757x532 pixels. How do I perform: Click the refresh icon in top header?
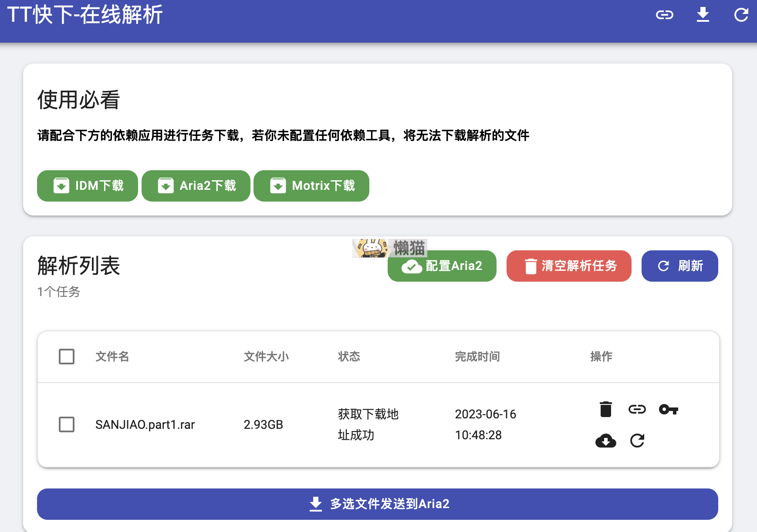point(740,15)
